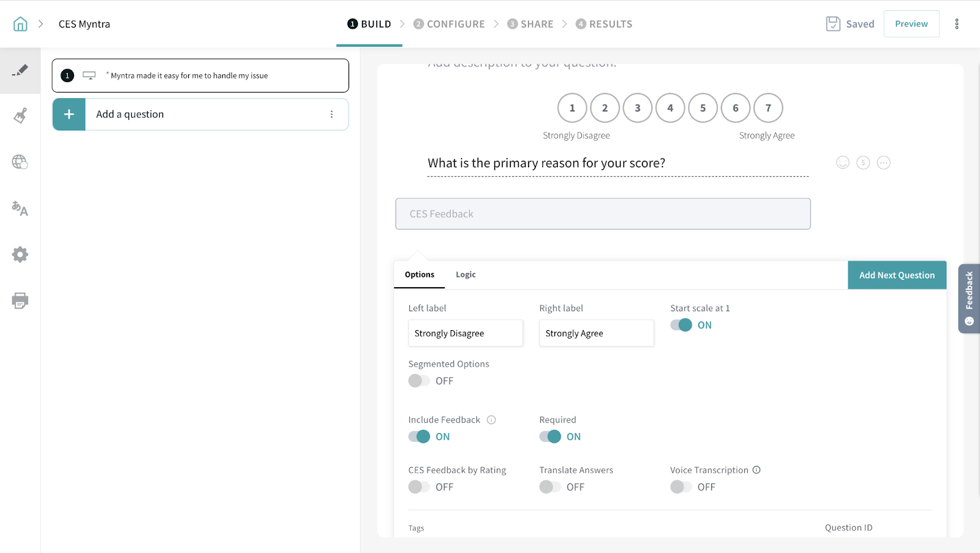The image size is (980, 553).
Task: Open the settings gear in left sidebar
Action: pos(20,255)
